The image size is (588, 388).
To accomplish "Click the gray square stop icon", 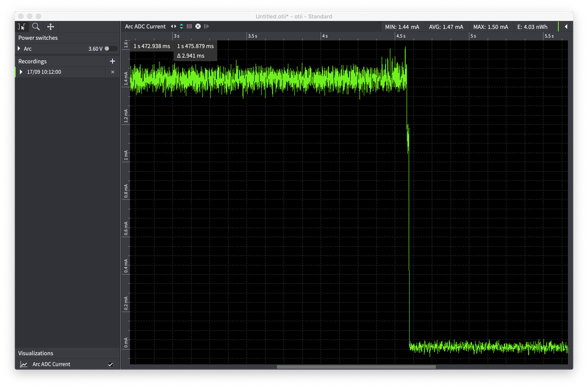I will point(190,26).
